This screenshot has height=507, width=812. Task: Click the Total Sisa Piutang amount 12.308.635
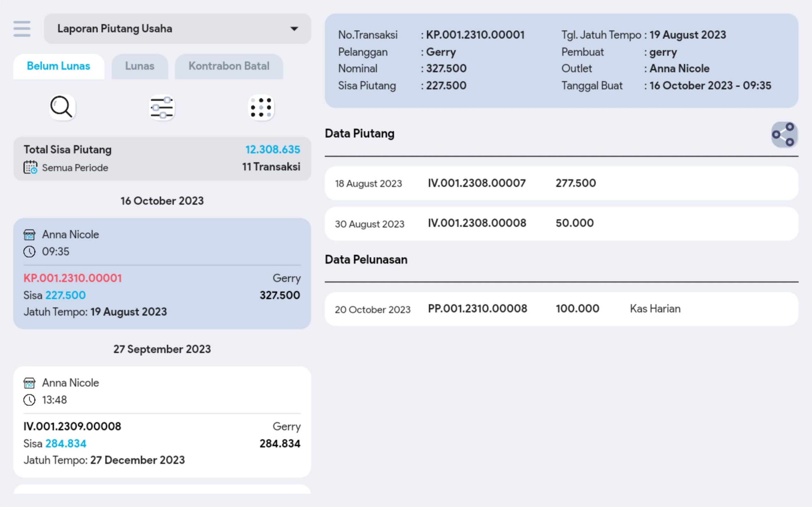[272, 150]
